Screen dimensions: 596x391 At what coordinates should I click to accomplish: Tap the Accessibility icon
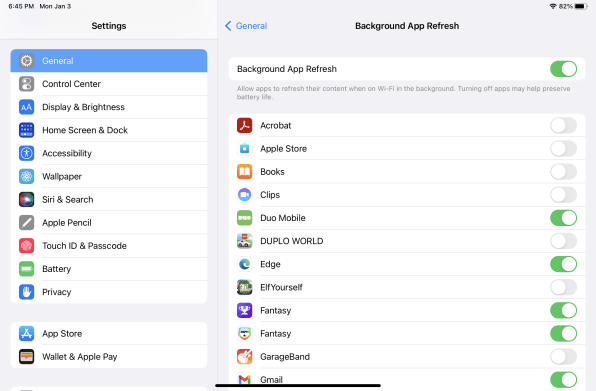(x=27, y=154)
